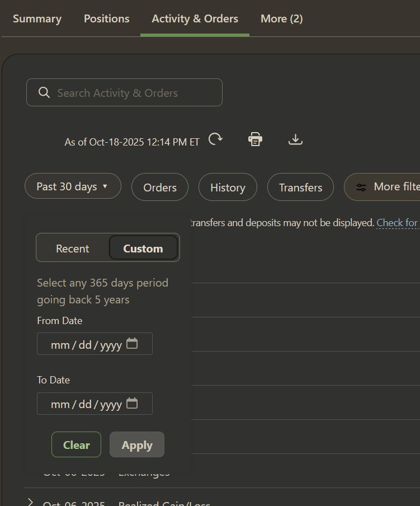This screenshot has height=506, width=420.
Task: Follow the Check for link
Action: (x=398, y=223)
